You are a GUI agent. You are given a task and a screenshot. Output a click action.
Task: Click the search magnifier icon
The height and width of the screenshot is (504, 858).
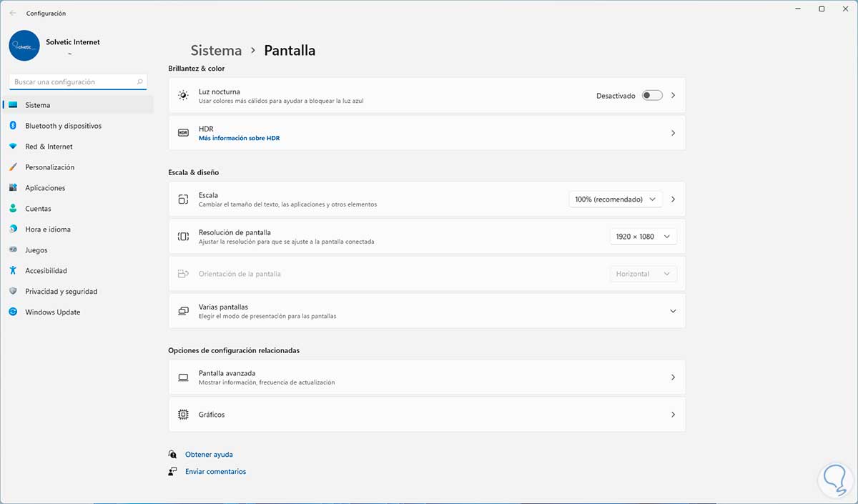(x=140, y=82)
